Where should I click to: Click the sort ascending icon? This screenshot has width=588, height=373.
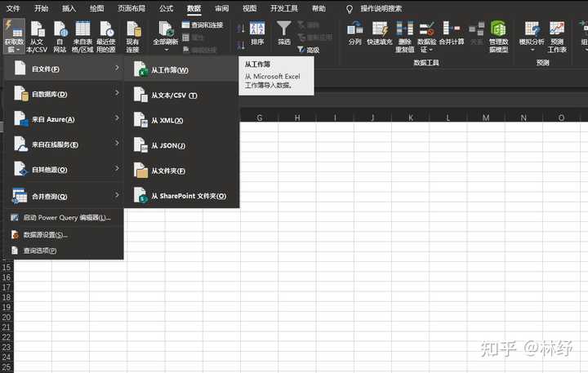(241, 28)
